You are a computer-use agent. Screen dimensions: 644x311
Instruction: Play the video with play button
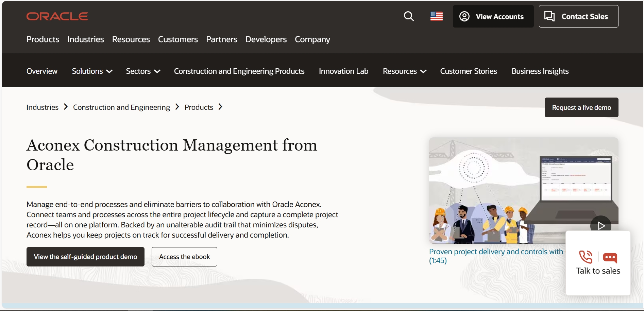[601, 226]
